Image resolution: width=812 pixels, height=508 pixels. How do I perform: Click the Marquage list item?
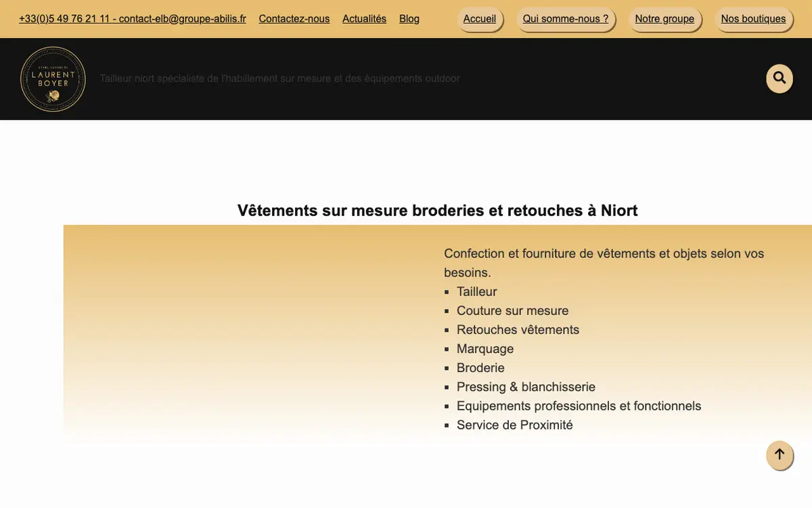click(x=485, y=349)
